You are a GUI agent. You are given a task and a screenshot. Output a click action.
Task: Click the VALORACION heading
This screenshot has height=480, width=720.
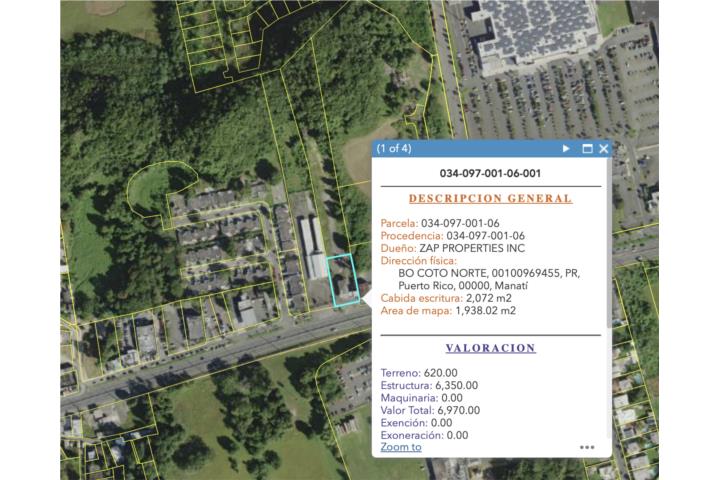[490, 348]
